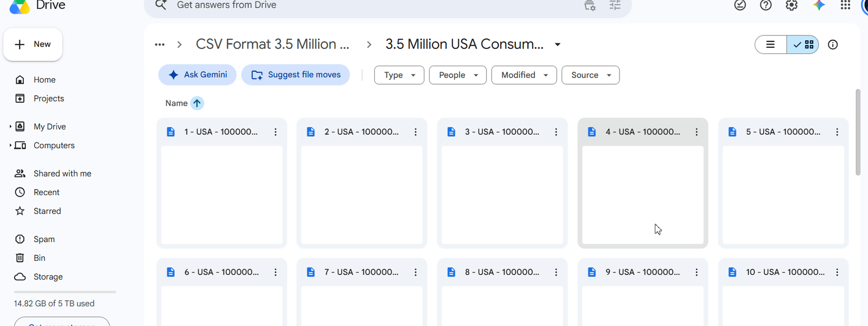Show hidden breadcrumb folders ellipsis
This screenshot has height=326, width=868.
159,45
